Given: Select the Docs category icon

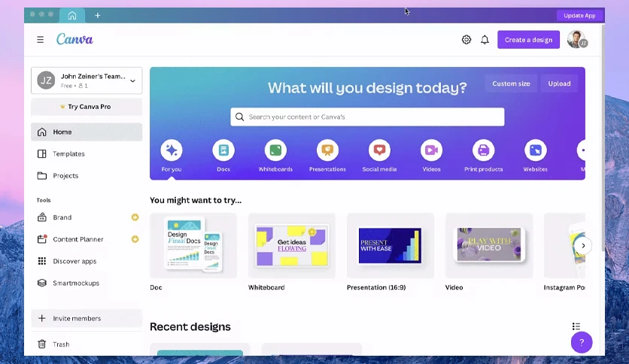Looking at the screenshot, I should [x=223, y=150].
